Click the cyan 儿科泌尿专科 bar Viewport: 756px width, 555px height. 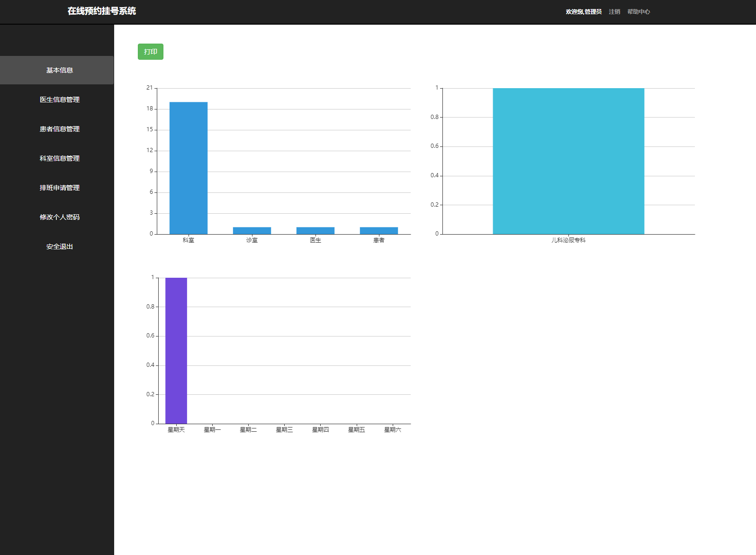click(568, 161)
